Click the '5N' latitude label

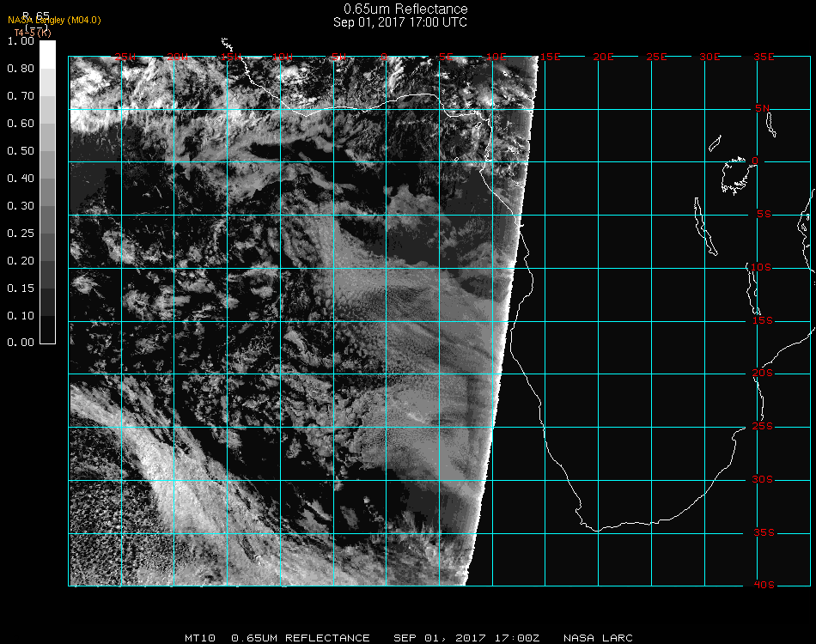point(763,108)
